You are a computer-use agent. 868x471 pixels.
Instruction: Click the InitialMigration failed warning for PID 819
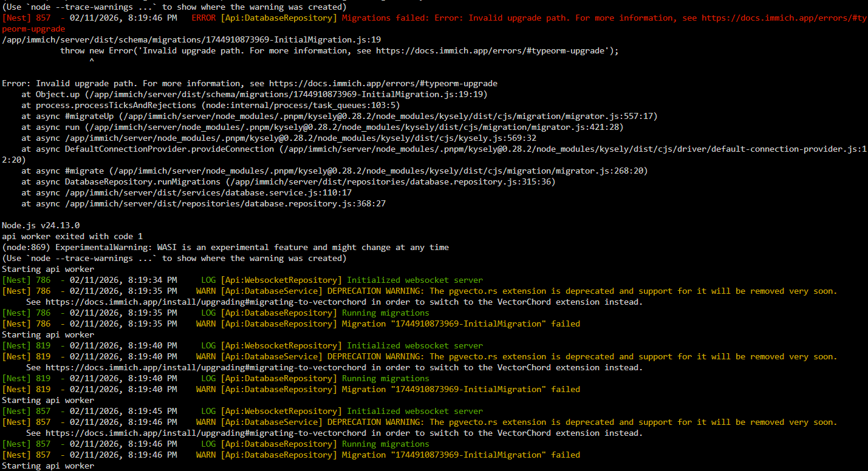pyautogui.click(x=461, y=390)
